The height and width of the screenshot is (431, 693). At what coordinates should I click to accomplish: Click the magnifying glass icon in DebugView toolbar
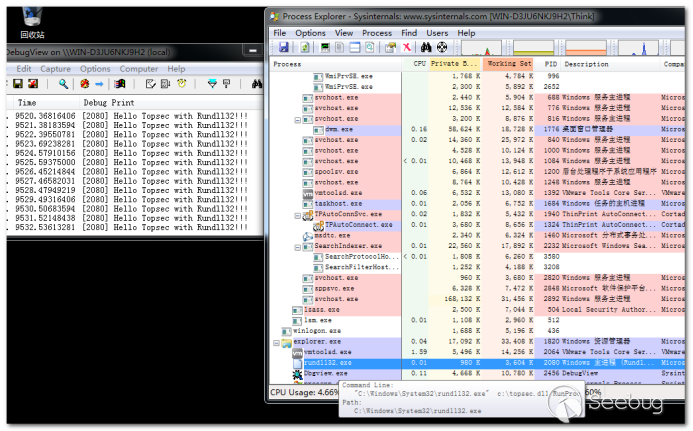pyautogui.click(x=62, y=85)
